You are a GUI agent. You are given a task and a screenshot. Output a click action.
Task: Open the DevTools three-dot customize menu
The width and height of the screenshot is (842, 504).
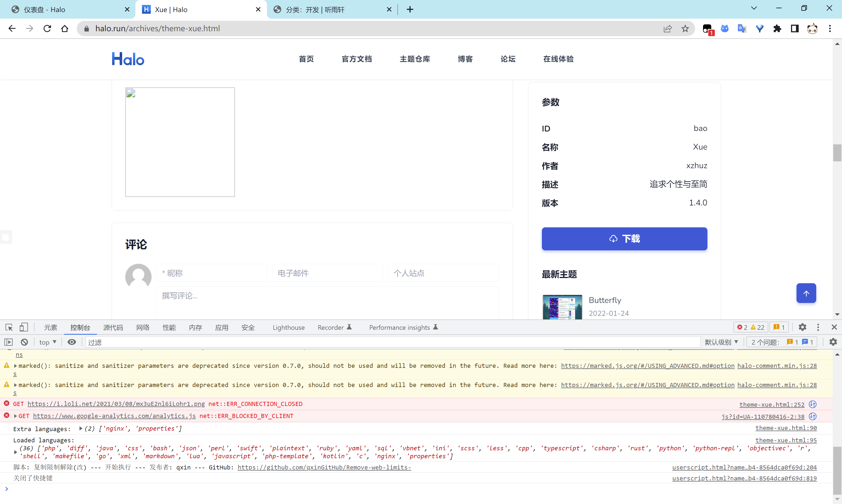pyautogui.click(x=818, y=327)
